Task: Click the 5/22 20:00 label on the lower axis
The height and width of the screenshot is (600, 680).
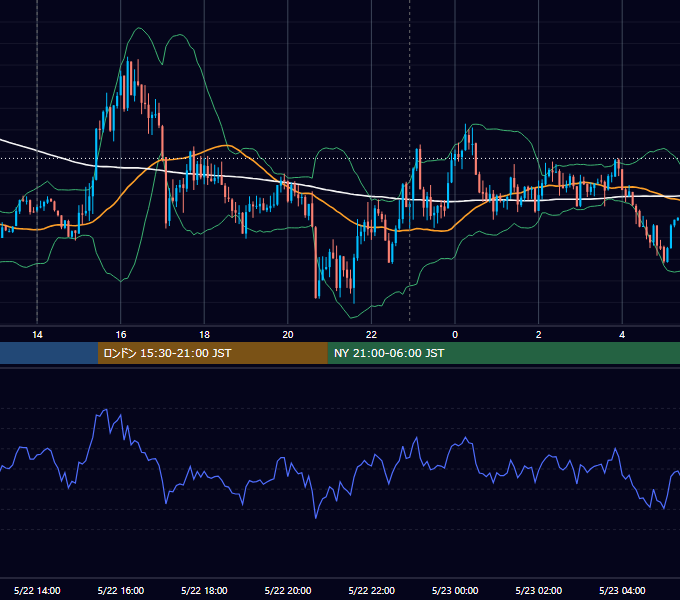Action: click(x=288, y=590)
